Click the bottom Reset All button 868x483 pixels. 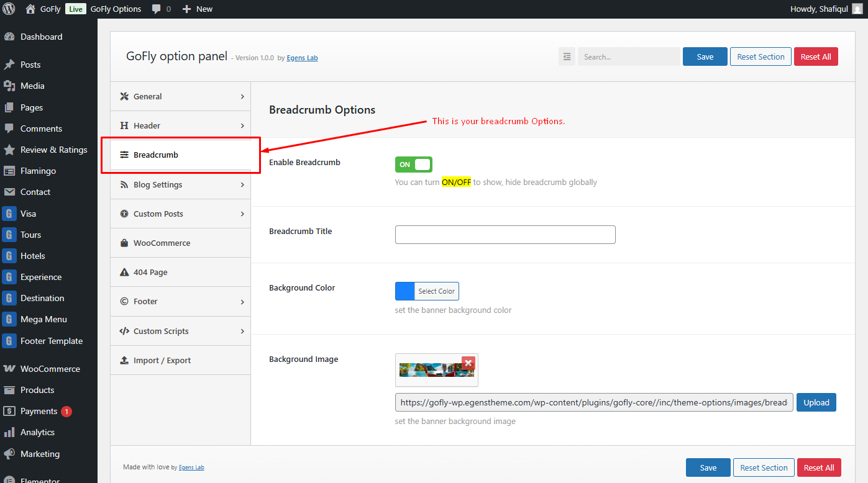pyautogui.click(x=820, y=467)
